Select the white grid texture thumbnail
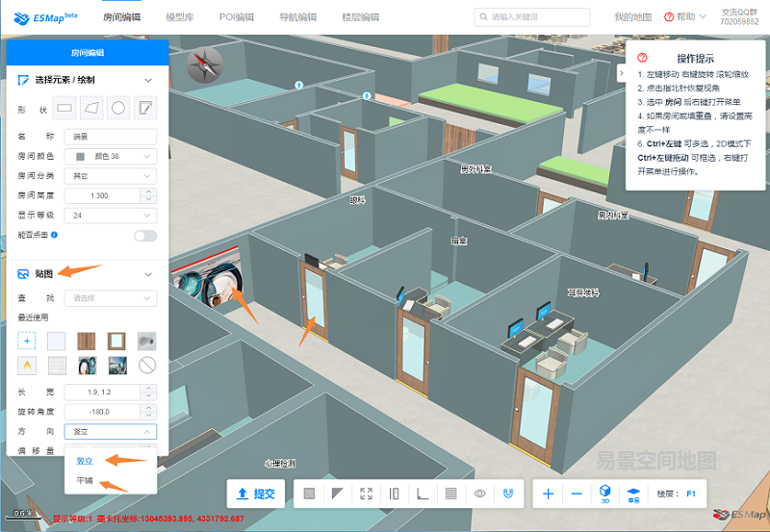This screenshot has height=532, width=770. pyautogui.click(x=57, y=366)
